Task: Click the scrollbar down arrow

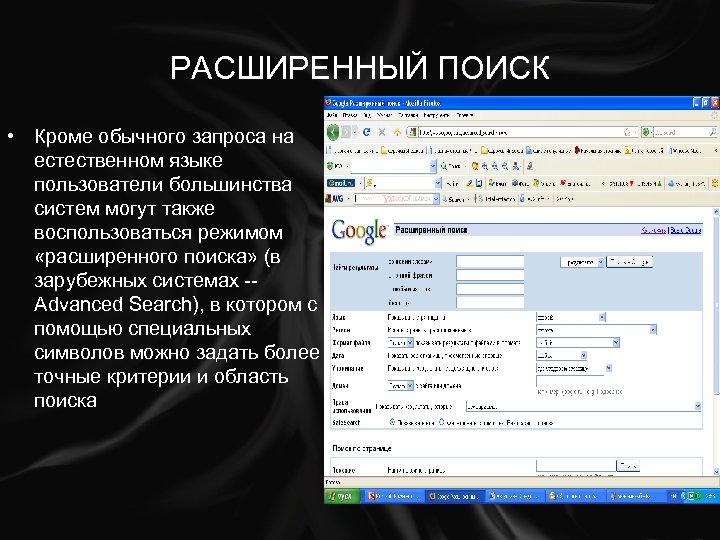Action: tap(716, 471)
